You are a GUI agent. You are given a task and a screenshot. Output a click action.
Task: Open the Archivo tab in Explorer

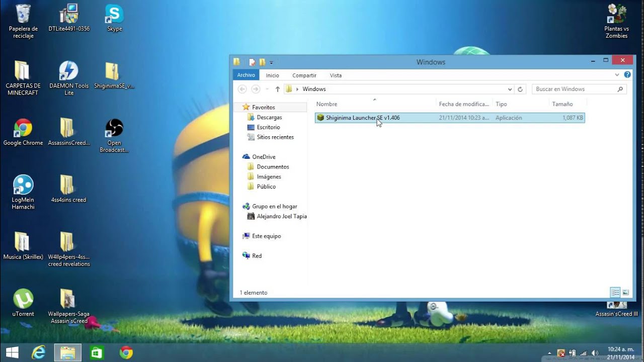point(246,75)
